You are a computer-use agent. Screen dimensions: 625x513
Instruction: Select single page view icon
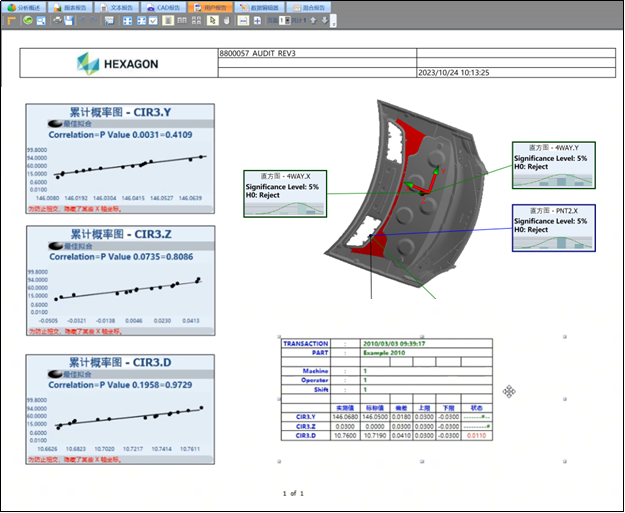(168, 20)
